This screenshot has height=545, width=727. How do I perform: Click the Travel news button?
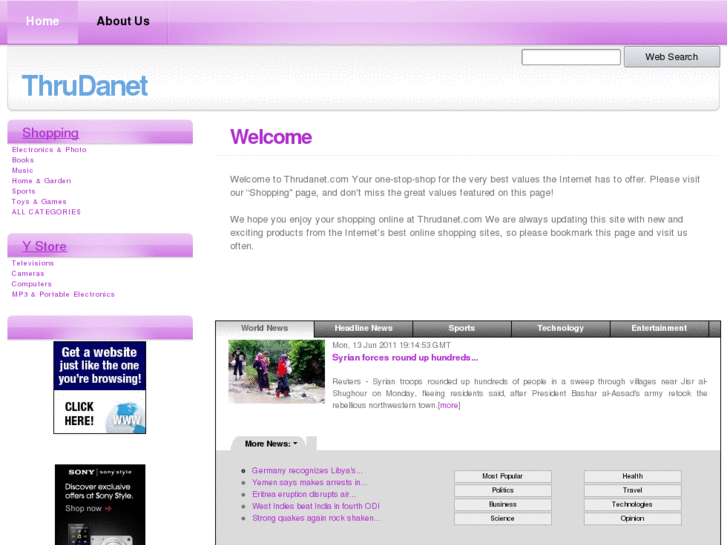point(632,490)
